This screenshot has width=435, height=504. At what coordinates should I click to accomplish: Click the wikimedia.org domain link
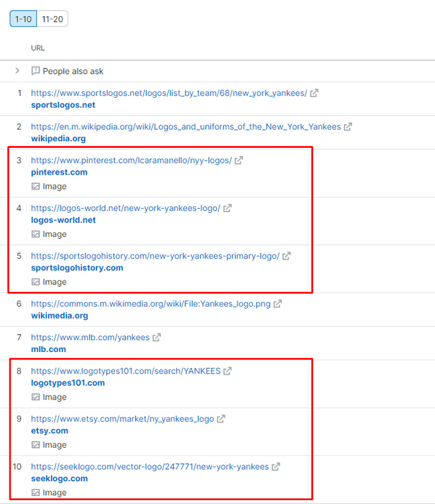[60, 316]
